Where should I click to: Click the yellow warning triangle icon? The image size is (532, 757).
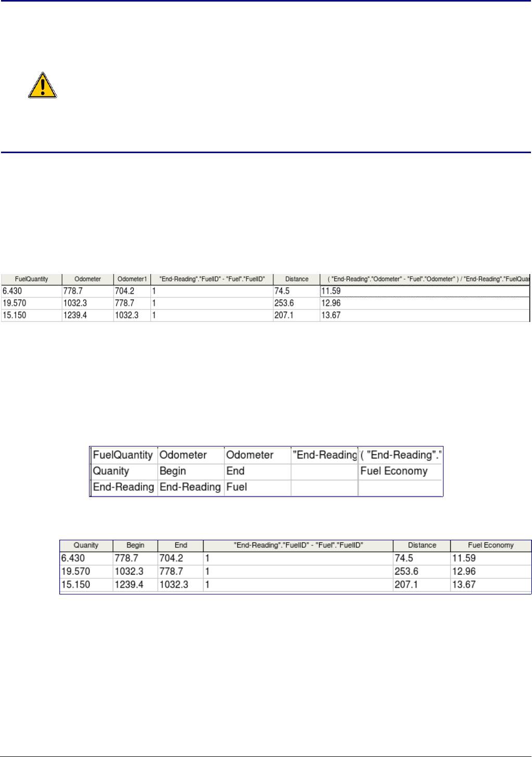click(42, 85)
